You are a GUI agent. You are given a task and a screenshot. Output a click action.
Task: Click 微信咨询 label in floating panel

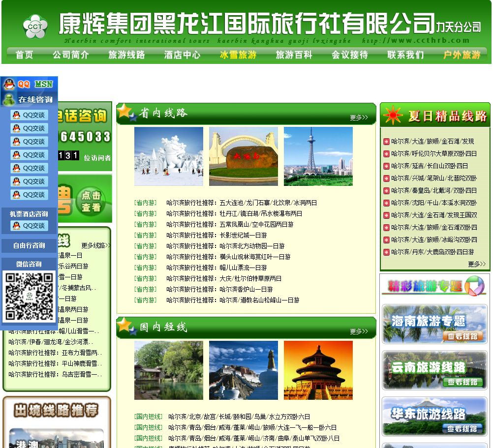pos(29,264)
